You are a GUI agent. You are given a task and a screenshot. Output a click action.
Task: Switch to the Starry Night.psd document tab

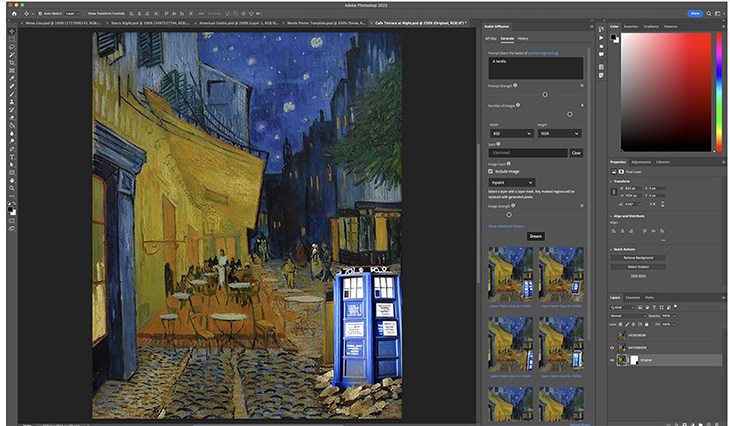(149, 23)
